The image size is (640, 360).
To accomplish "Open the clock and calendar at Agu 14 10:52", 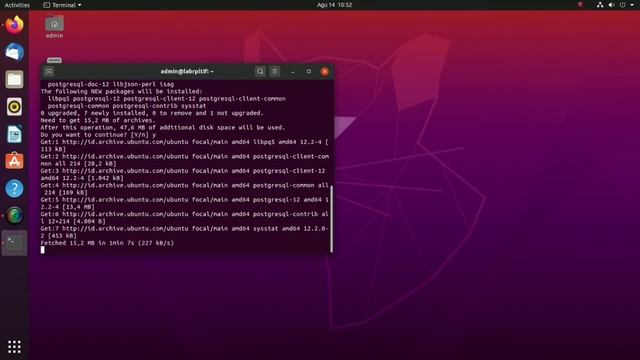I will click(x=334, y=5).
